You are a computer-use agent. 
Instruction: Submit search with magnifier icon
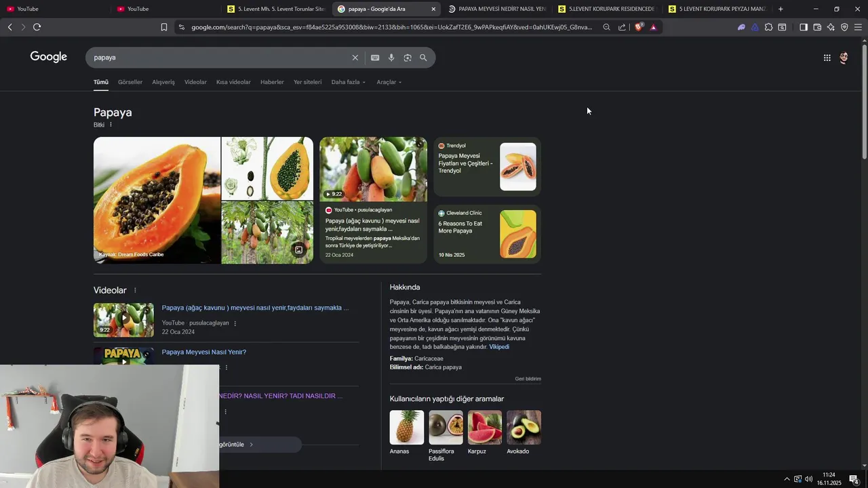[423, 58]
